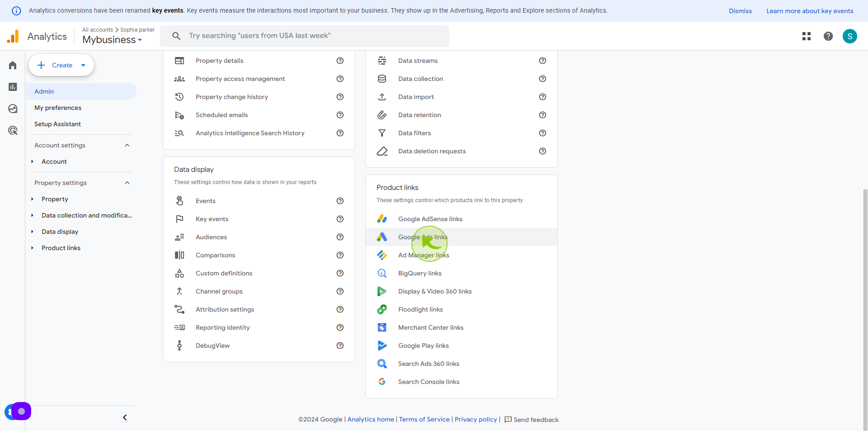
Task: Click the Google Play links icon
Action: (382, 346)
